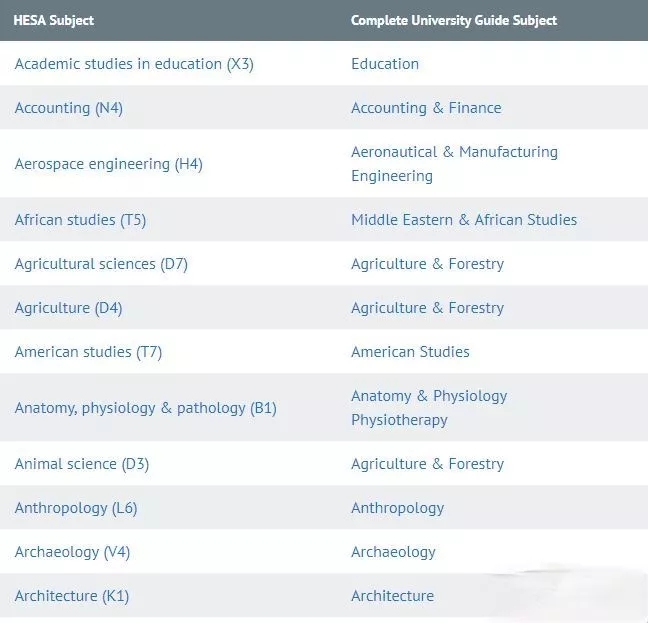This screenshot has height=623, width=648.
Task: Open Aerospace engineering (H4) link
Action: pyautogui.click(x=108, y=164)
